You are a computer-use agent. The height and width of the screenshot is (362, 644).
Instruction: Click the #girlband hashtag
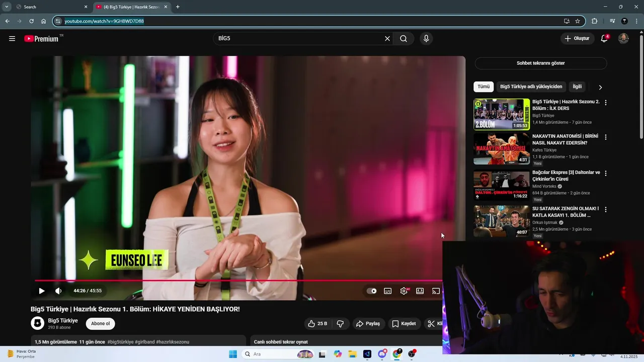tap(145, 342)
